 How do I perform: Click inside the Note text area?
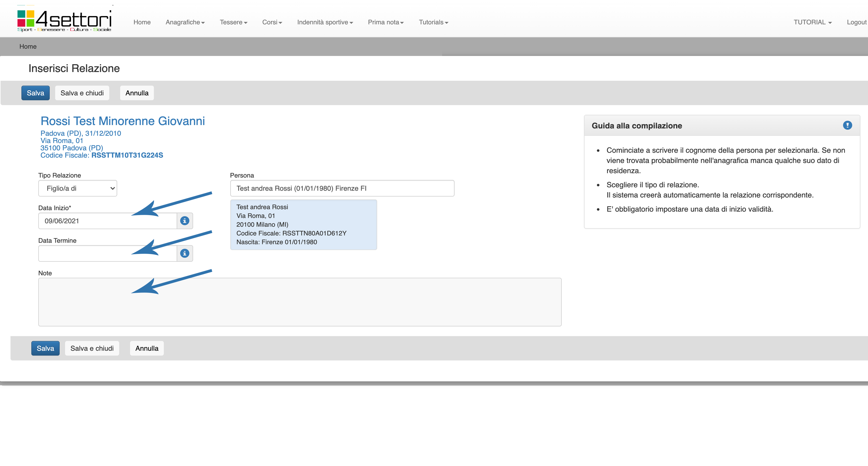pyautogui.click(x=300, y=302)
